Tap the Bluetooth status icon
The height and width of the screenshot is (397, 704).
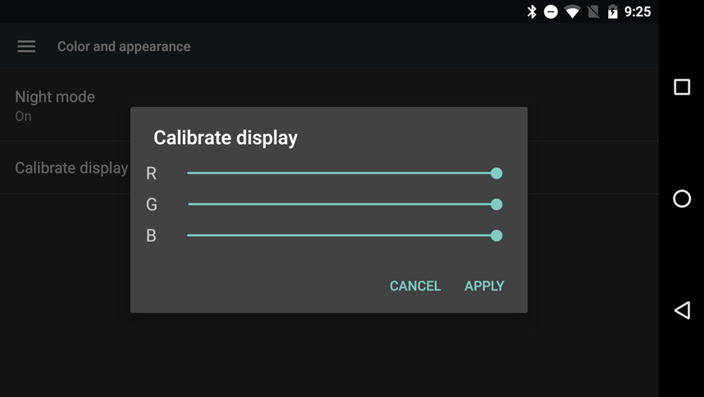click(532, 12)
